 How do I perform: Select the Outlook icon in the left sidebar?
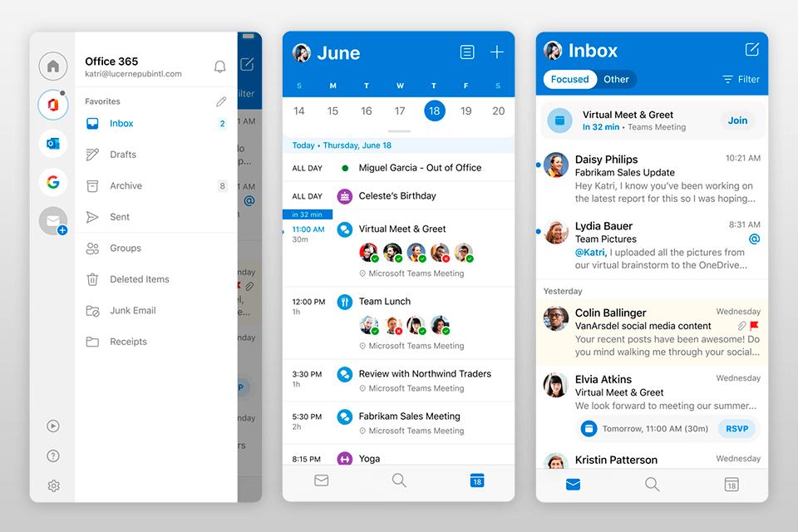(52, 143)
